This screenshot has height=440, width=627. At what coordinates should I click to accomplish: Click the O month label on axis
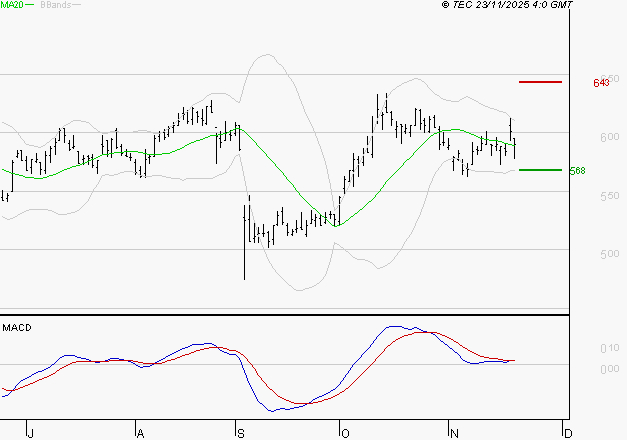click(344, 433)
